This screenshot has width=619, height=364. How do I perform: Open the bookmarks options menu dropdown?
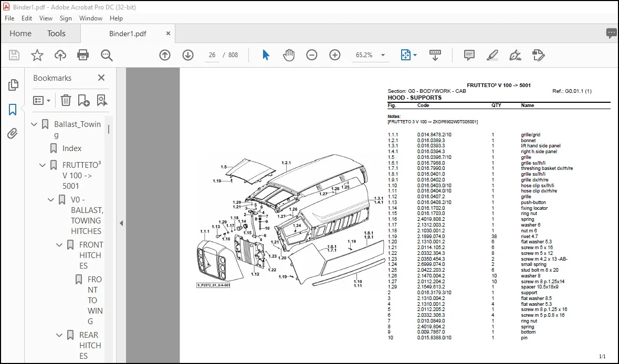point(42,101)
